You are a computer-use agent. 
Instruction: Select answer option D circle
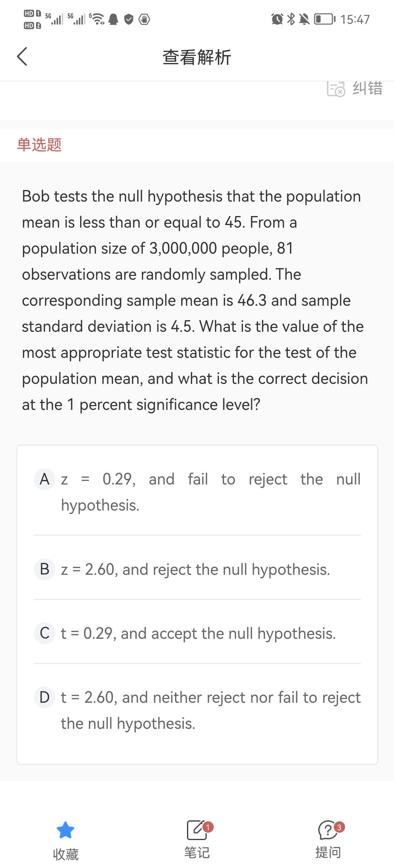click(x=44, y=697)
